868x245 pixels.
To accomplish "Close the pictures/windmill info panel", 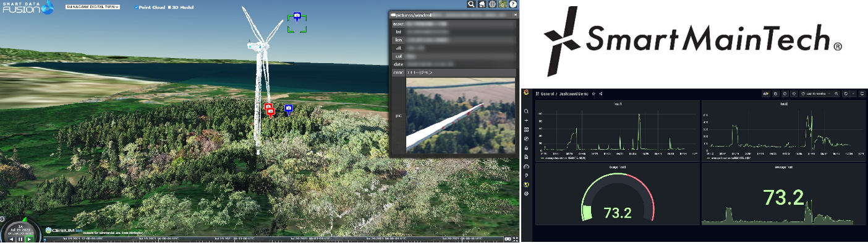I will [x=515, y=14].
